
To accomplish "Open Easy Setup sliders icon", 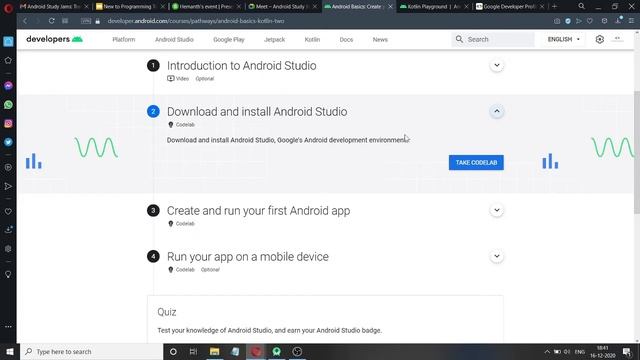I will (631, 21).
